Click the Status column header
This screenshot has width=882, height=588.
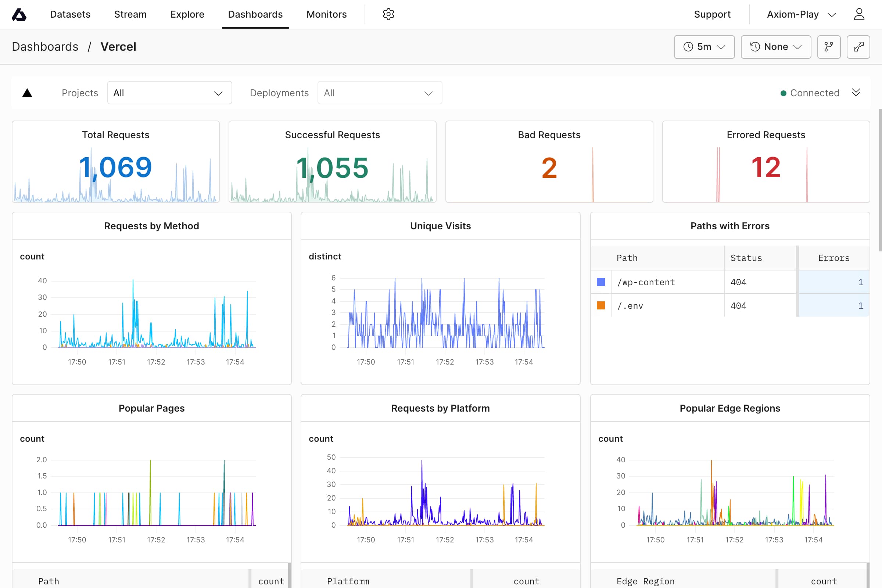[760, 258]
